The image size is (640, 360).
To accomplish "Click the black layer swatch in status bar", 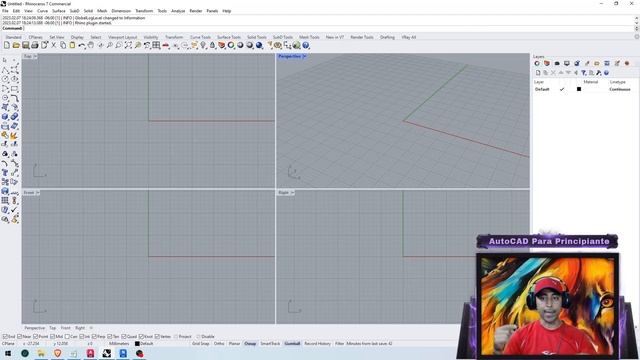I will (x=137, y=344).
